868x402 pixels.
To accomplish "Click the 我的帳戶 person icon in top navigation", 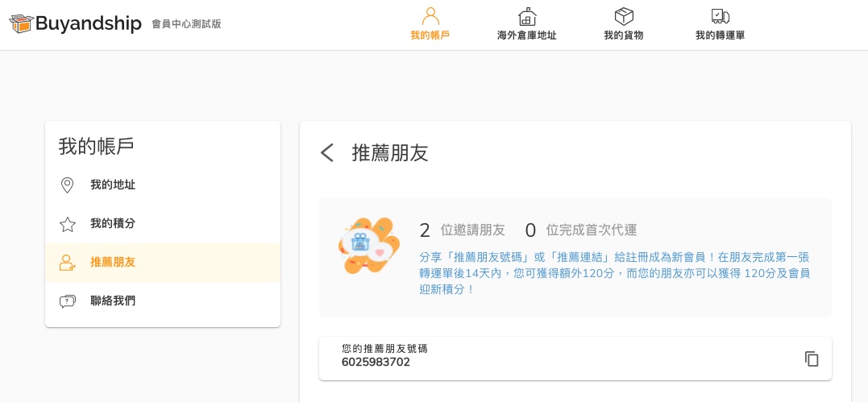I will (x=430, y=16).
